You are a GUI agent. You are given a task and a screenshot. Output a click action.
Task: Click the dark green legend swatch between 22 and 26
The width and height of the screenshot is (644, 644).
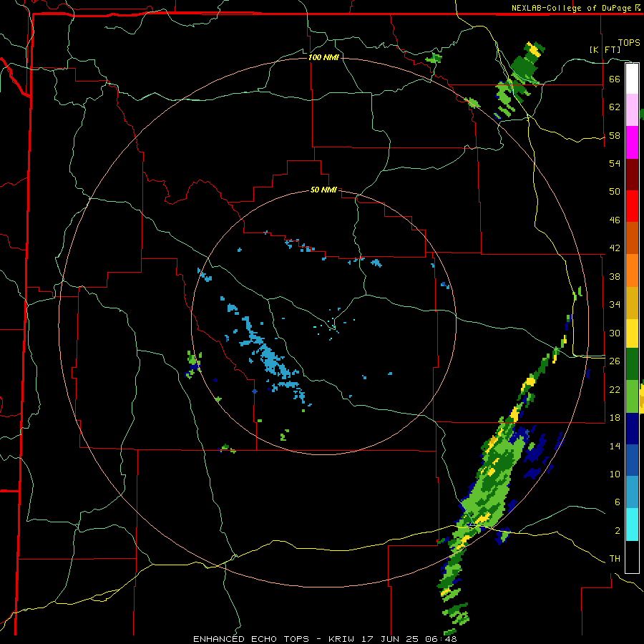[x=632, y=364]
